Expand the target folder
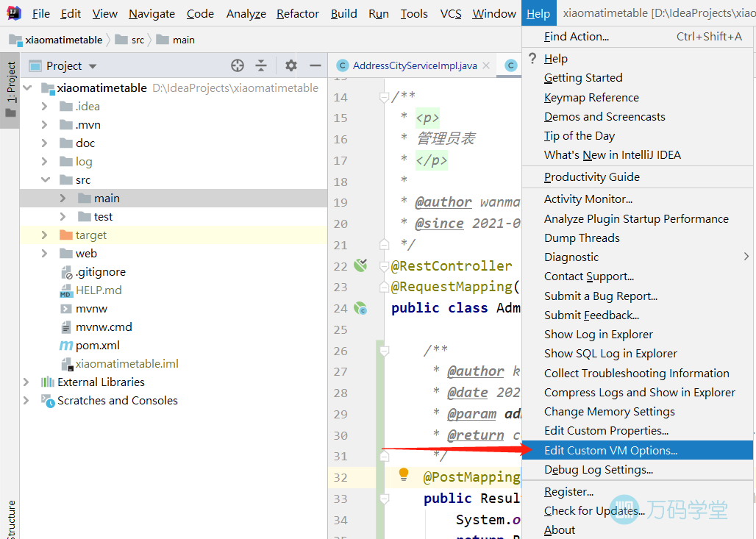This screenshot has height=539, width=756. click(x=45, y=235)
